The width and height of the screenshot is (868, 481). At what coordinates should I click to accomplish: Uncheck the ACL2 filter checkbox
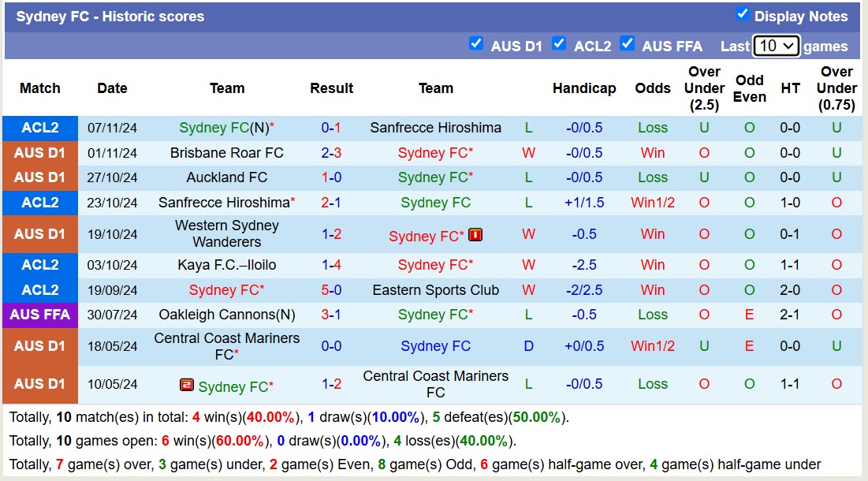(x=559, y=44)
